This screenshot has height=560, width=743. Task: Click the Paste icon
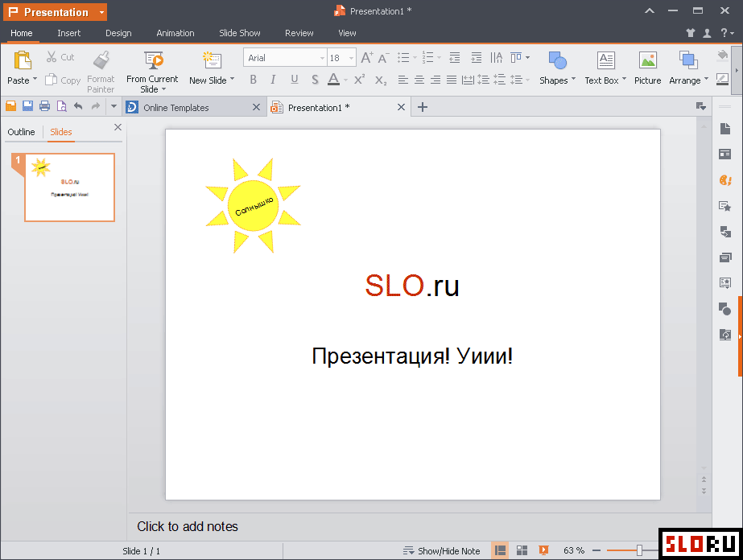[23, 60]
